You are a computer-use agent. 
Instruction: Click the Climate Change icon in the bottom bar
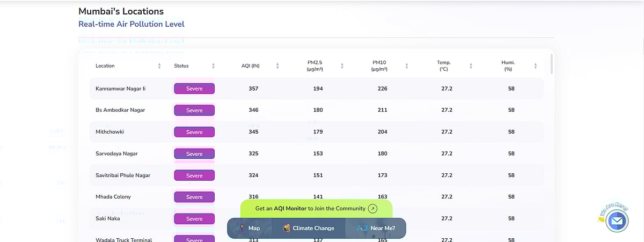click(287, 228)
